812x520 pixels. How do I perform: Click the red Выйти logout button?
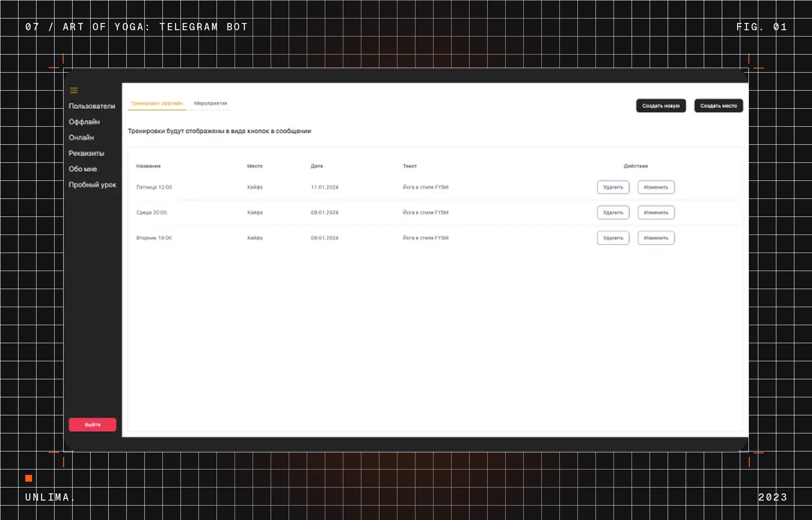(92, 424)
